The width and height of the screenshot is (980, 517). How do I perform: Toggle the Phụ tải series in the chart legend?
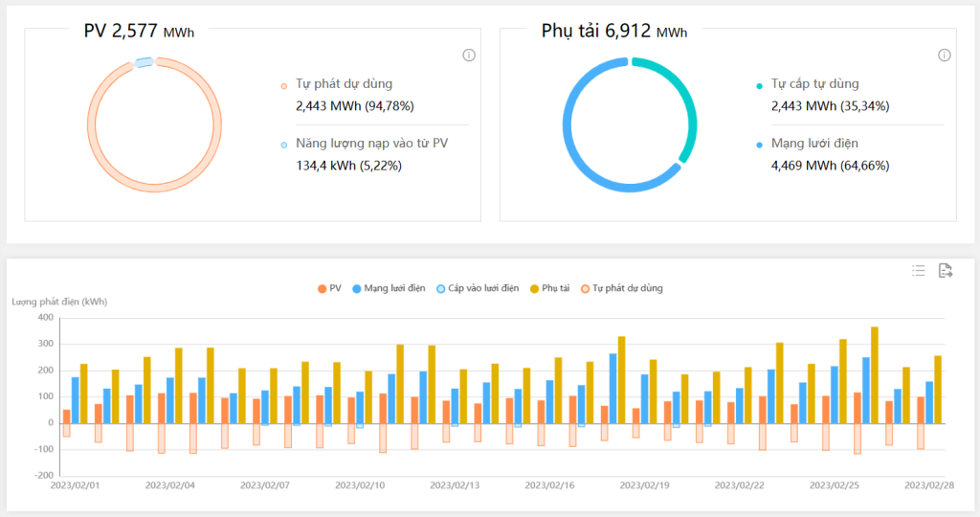(x=550, y=288)
